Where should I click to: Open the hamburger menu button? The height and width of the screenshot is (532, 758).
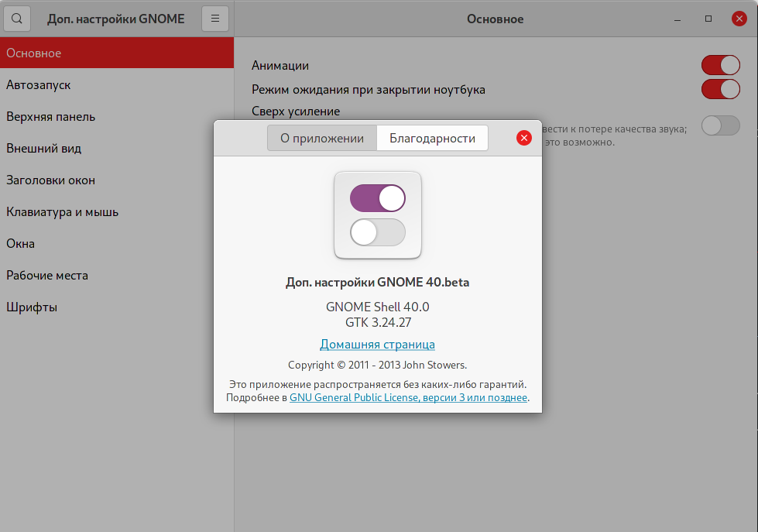[215, 19]
